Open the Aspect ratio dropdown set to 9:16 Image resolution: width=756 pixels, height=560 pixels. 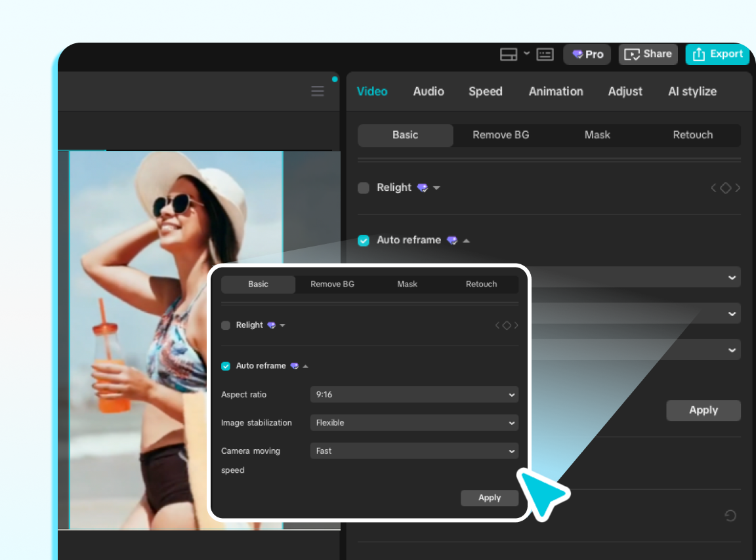tap(413, 395)
